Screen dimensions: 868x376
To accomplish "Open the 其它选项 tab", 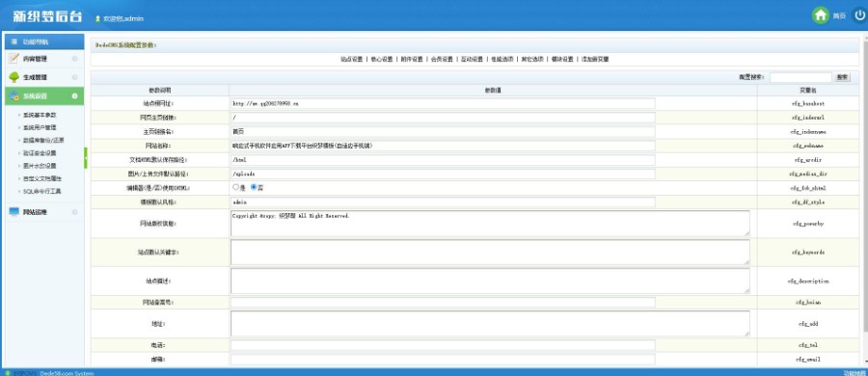I will point(532,59).
